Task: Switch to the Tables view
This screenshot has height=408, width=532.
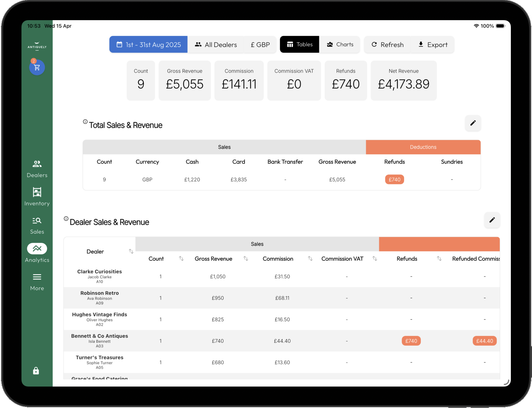Action: tap(299, 44)
